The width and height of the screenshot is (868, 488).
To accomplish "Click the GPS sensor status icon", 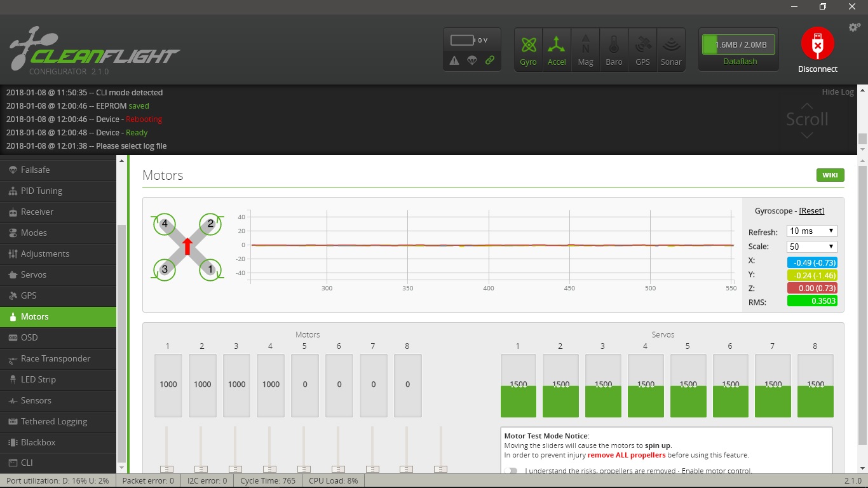I will [642, 50].
